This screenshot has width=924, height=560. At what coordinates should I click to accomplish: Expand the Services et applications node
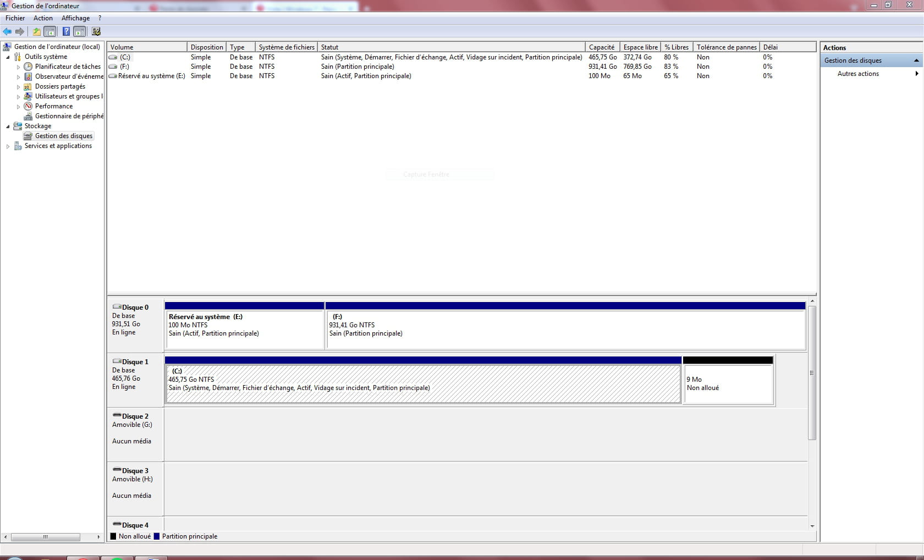[8, 146]
